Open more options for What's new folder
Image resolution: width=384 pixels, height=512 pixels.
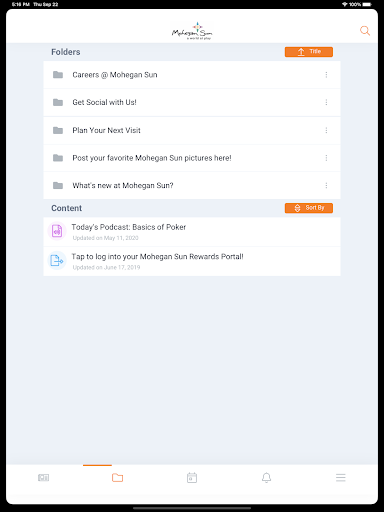coord(326,185)
